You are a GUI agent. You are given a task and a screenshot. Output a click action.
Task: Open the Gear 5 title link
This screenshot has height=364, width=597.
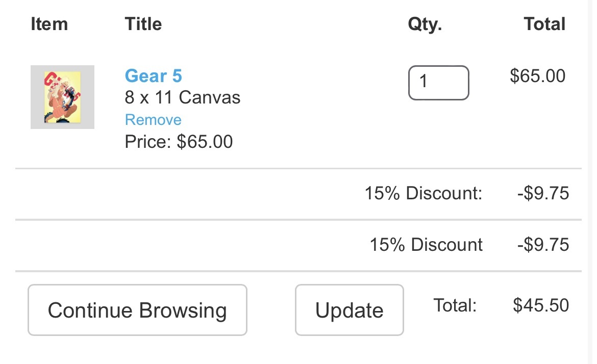pos(153,76)
